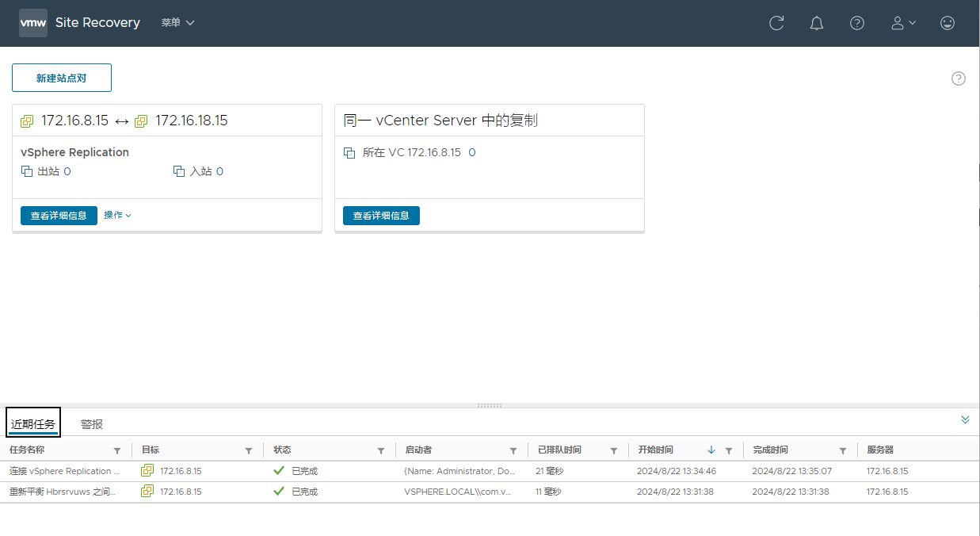Sort by 任务名称 column header
The image size is (980, 536).
27,450
